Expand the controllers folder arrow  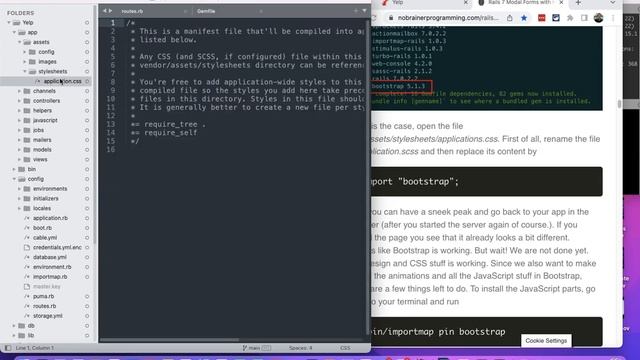20,101
